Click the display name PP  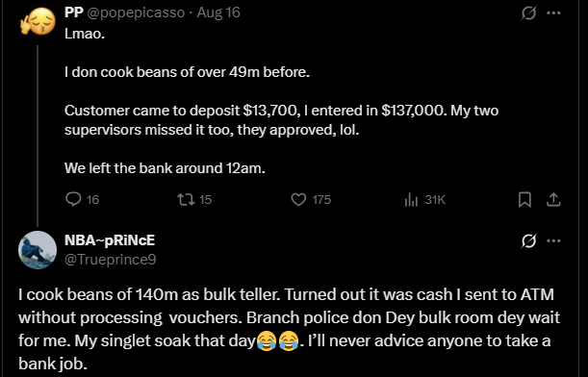point(74,12)
